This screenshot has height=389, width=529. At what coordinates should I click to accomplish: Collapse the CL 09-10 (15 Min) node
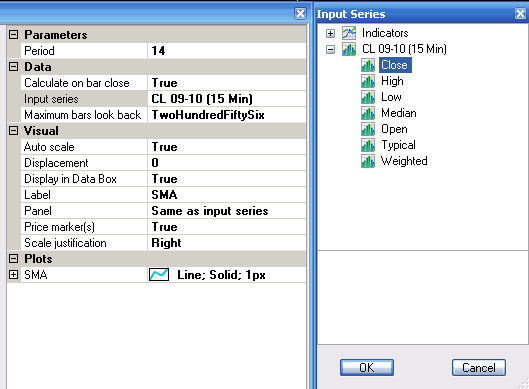pos(330,50)
